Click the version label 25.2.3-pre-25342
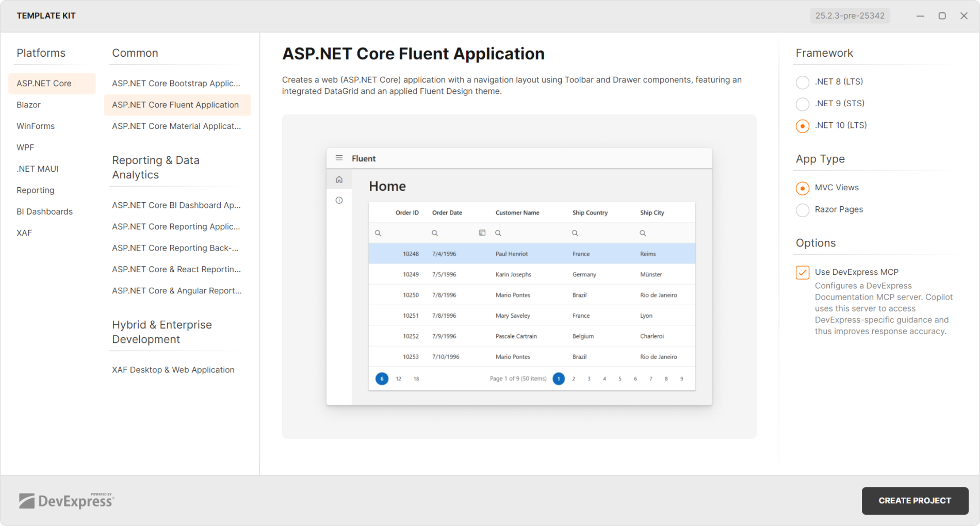 [850, 16]
